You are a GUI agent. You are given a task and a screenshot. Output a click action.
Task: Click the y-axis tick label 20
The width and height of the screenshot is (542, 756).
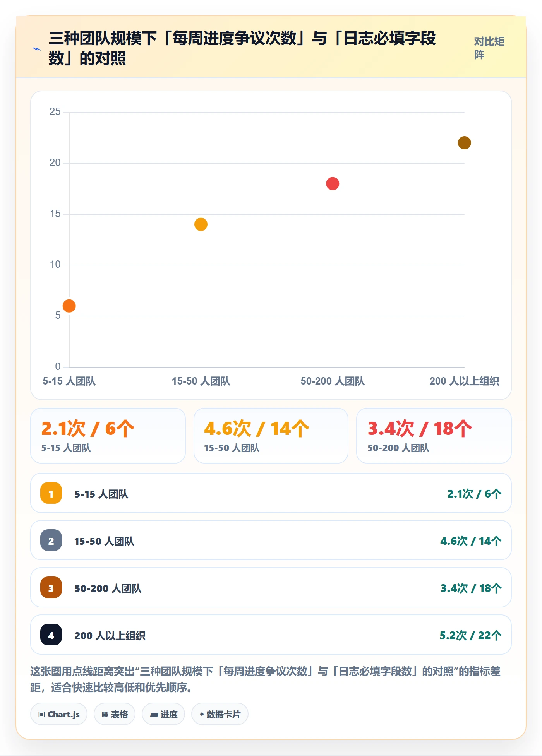click(x=55, y=163)
